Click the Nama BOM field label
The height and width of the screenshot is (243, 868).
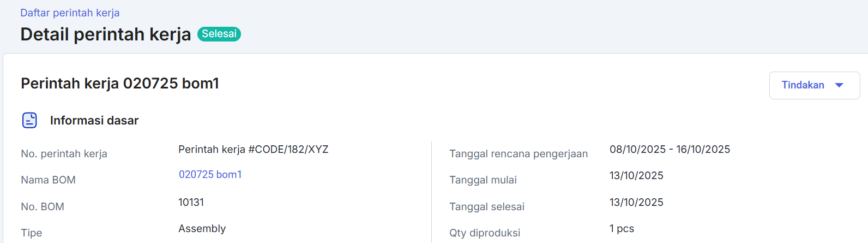click(x=48, y=180)
